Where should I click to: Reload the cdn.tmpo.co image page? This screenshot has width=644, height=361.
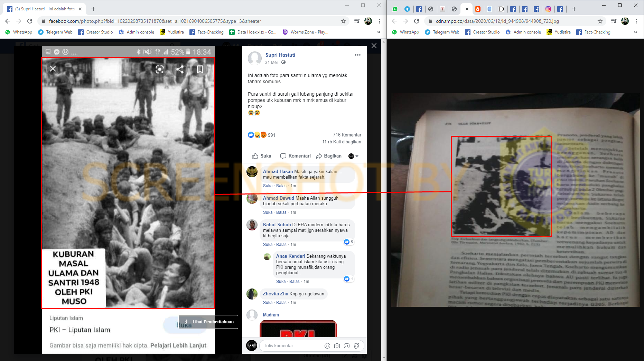click(417, 21)
